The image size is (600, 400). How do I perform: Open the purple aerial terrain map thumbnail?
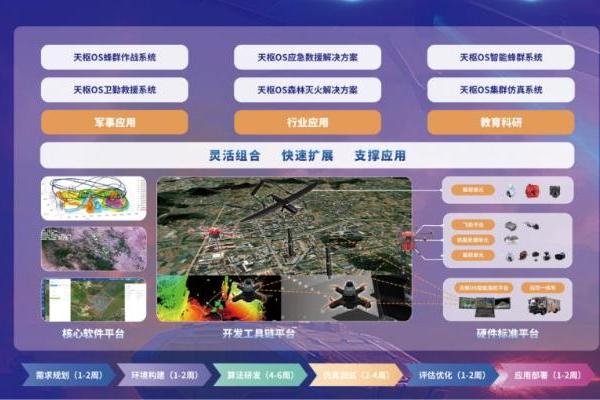point(94,249)
